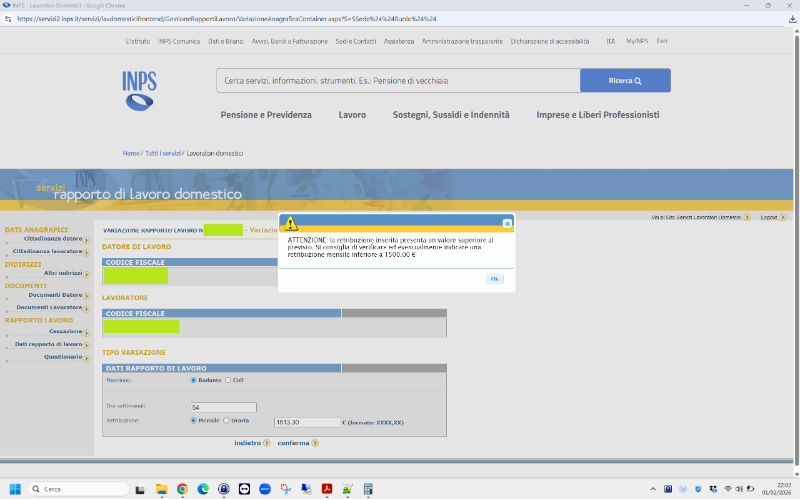The height and width of the screenshot is (499, 800).
Task: Expand Sostegni, Sussidi e Indennità menu
Action: [451, 115]
